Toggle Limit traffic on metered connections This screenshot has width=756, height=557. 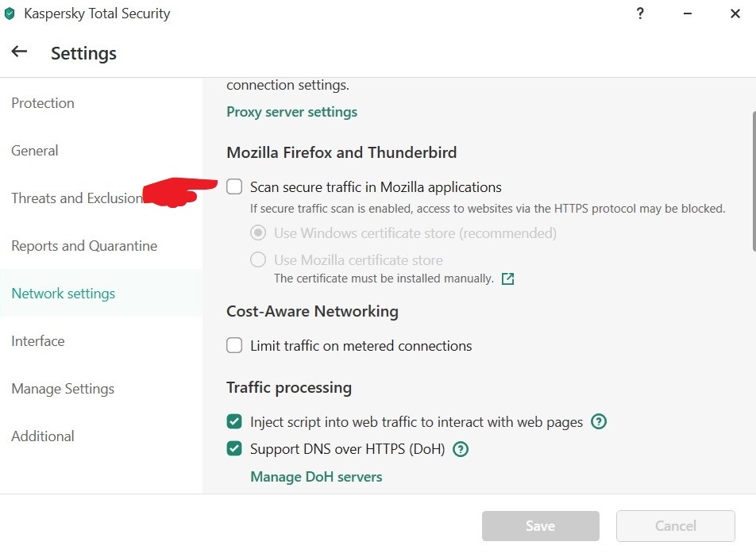(234, 345)
